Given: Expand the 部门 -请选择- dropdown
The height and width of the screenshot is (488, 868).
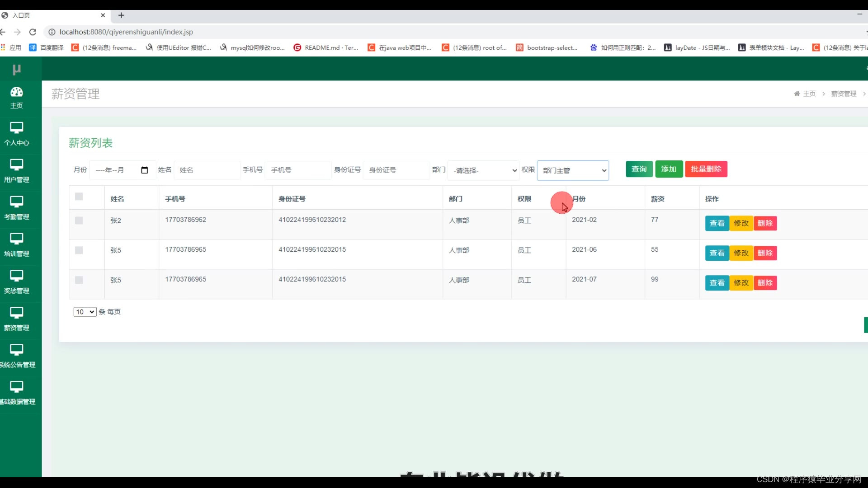Looking at the screenshot, I should pos(483,170).
